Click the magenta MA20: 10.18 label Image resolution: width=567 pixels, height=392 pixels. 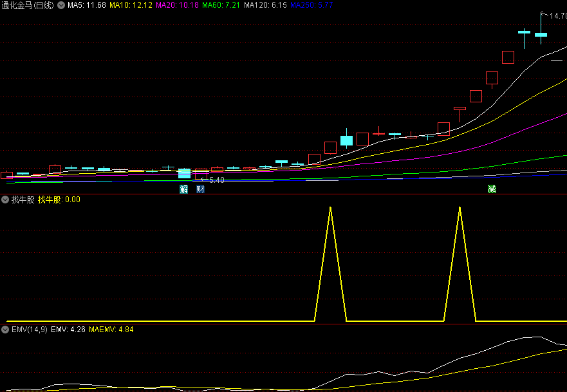(x=177, y=5)
